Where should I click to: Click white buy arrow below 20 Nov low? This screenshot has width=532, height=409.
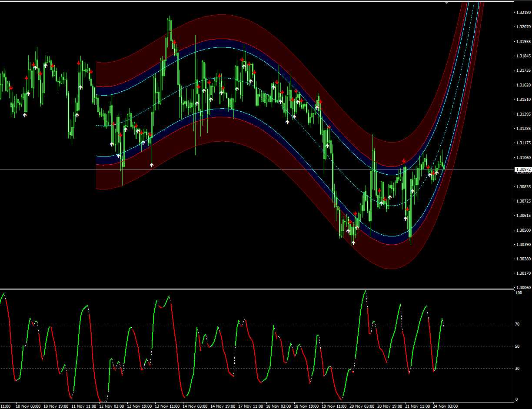pyautogui.click(x=353, y=243)
